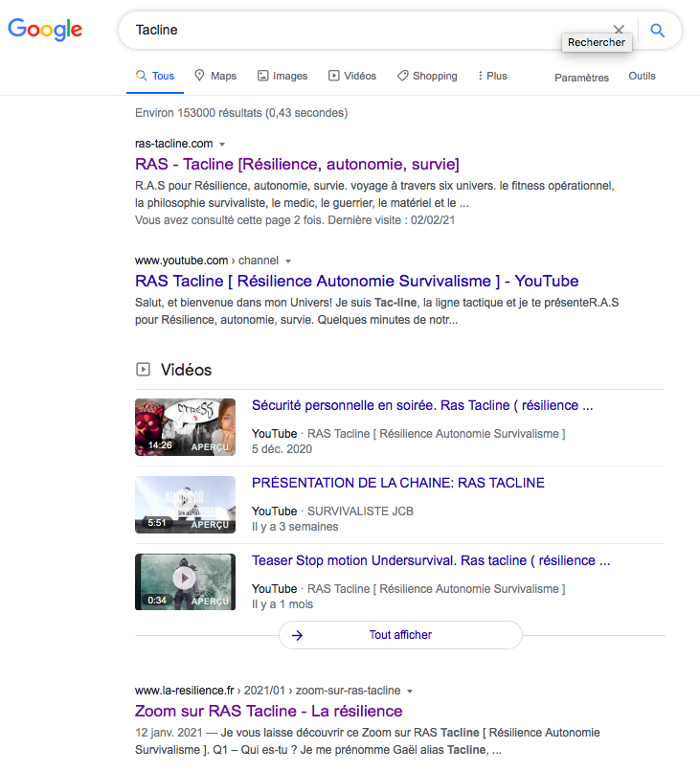
Task: Open Outils options
Action: [642, 76]
